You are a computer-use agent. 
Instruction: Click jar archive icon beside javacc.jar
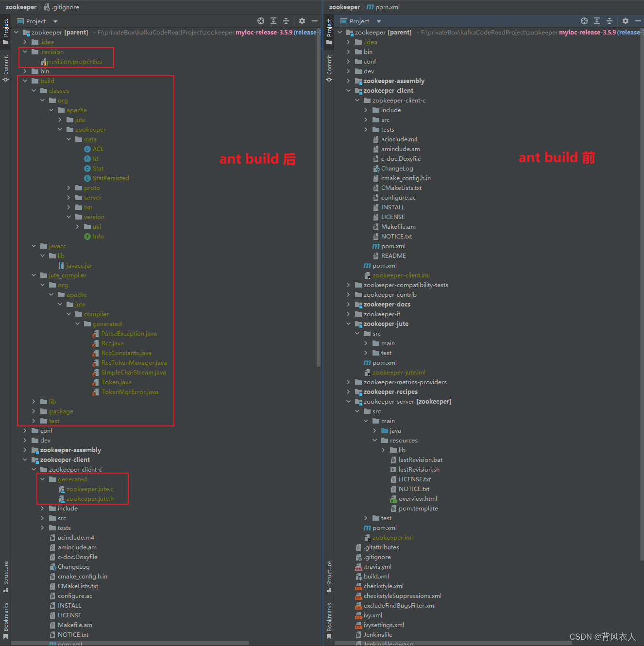[x=61, y=266]
